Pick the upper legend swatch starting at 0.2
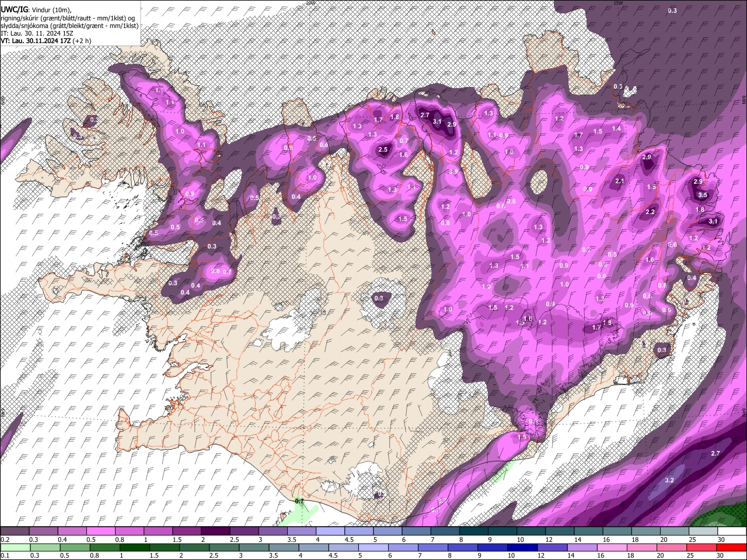The width and height of the screenshot is (747, 560). tap(15, 531)
